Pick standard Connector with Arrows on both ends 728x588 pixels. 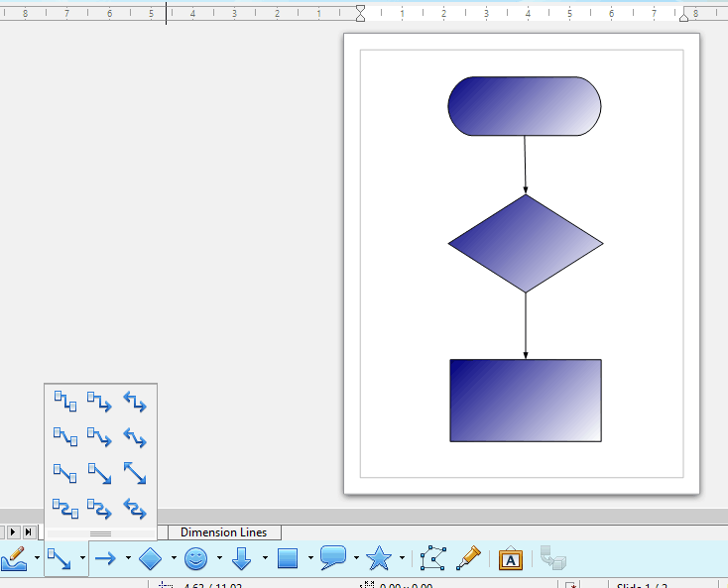tap(135, 401)
